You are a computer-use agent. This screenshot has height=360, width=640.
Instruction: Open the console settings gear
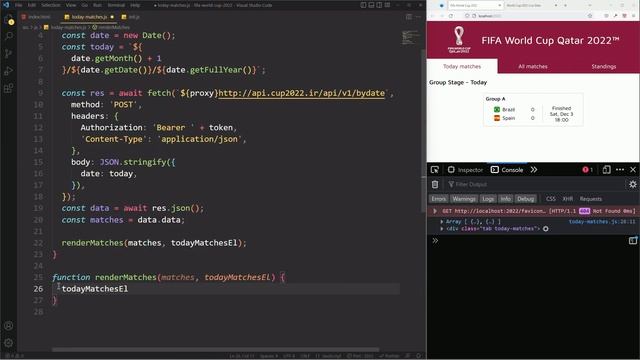(633, 184)
